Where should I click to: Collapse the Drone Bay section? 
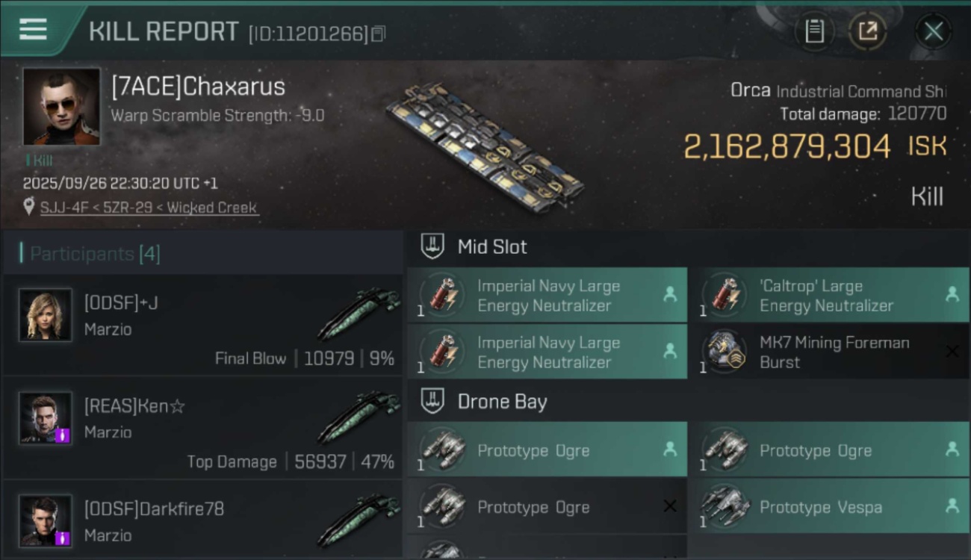[432, 402]
